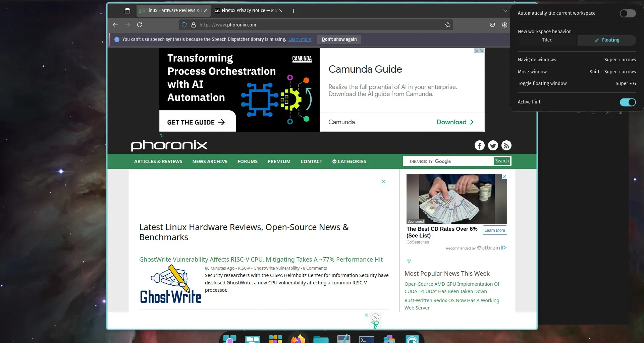Click the Firefox reload page icon

point(140,25)
